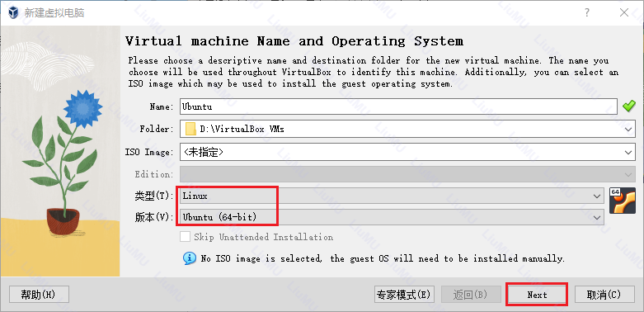
Task: Click the VirtualBox icon in title bar
Action: pyautogui.click(x=13, y=12)
